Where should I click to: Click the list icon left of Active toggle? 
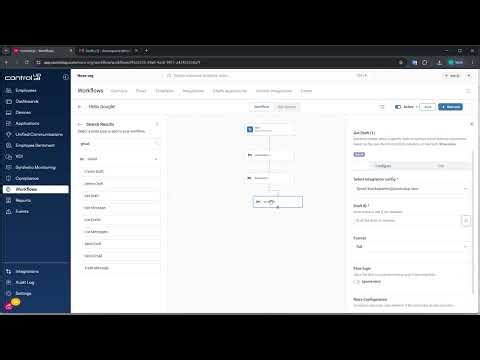(382, 107)
